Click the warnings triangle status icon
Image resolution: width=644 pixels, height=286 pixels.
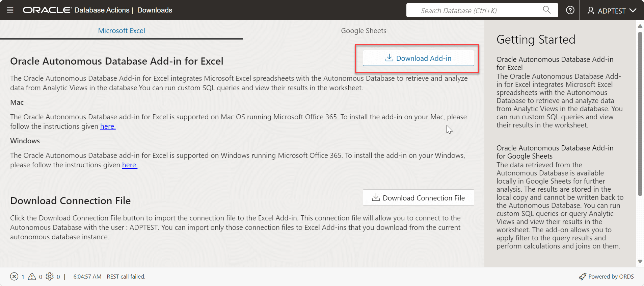[32, 277]
